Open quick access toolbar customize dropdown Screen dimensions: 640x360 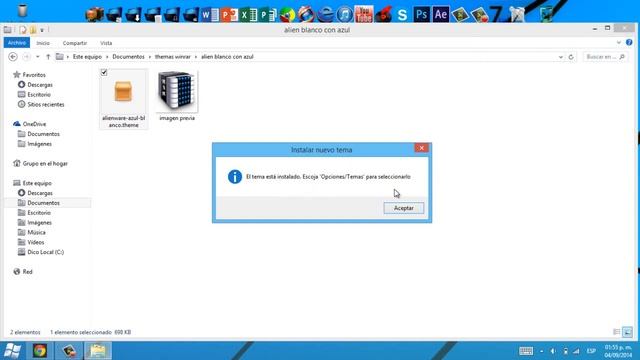tap(42, 30)
